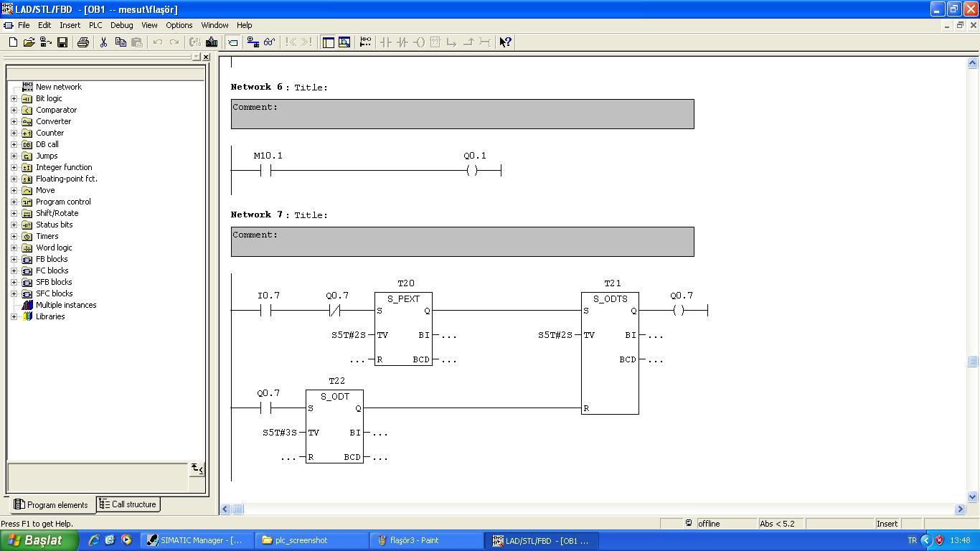
Task: Click the Download to PLC icon
Action: [212, 42]
